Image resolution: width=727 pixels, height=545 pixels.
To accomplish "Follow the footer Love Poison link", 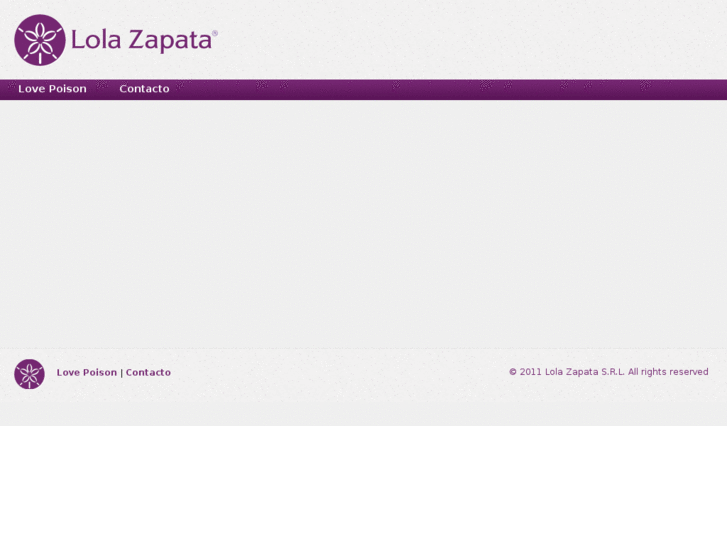I will [87, 372].
